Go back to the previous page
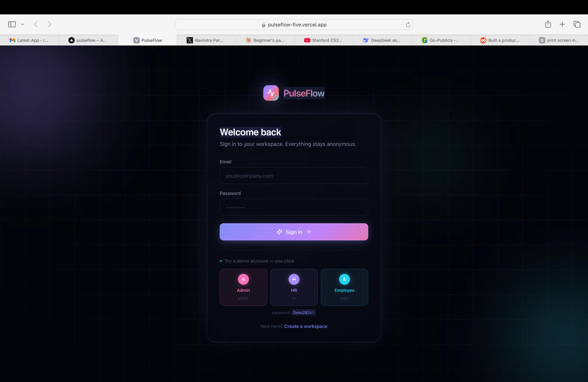Image resolution: width=588 pixels, height=382 pixels. pyautogui.click(x=36, y=24)
